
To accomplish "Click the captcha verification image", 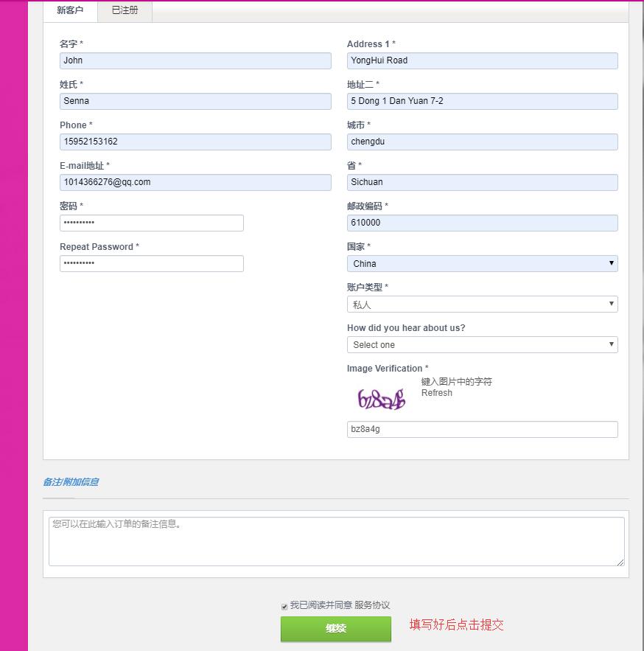I will (x=382, y=399).
